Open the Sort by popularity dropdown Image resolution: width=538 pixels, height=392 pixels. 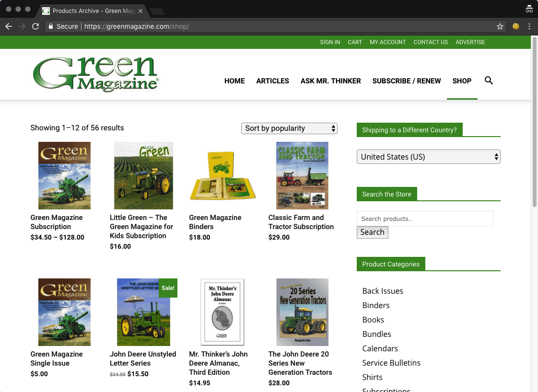point(289,128)
